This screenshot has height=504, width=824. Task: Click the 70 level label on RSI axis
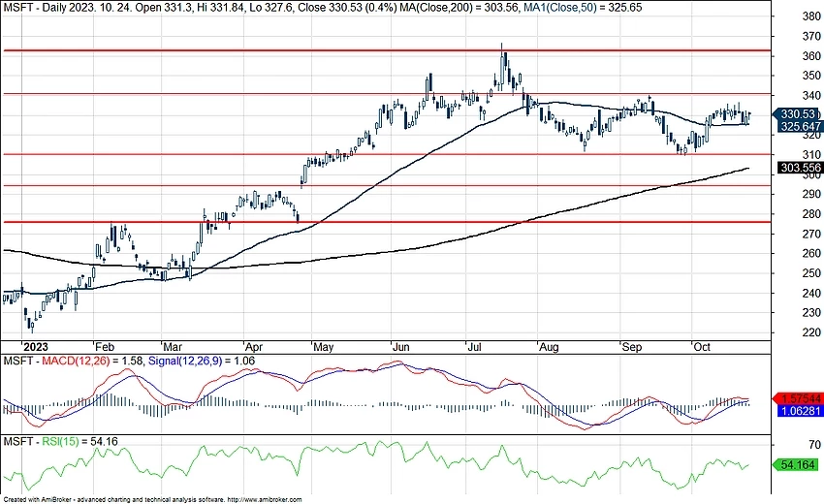click(815, 445)
